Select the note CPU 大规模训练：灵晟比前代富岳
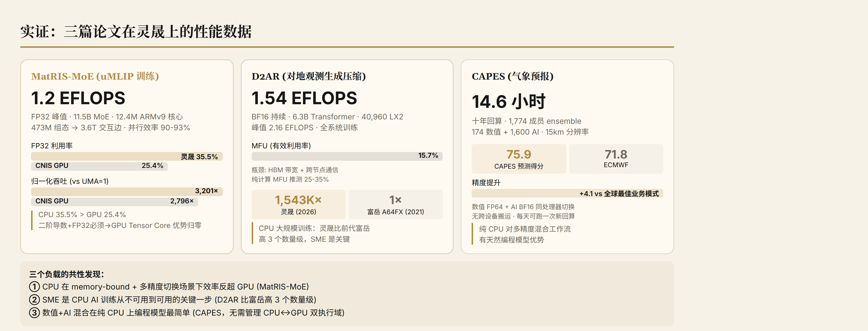 pos(314,228)
